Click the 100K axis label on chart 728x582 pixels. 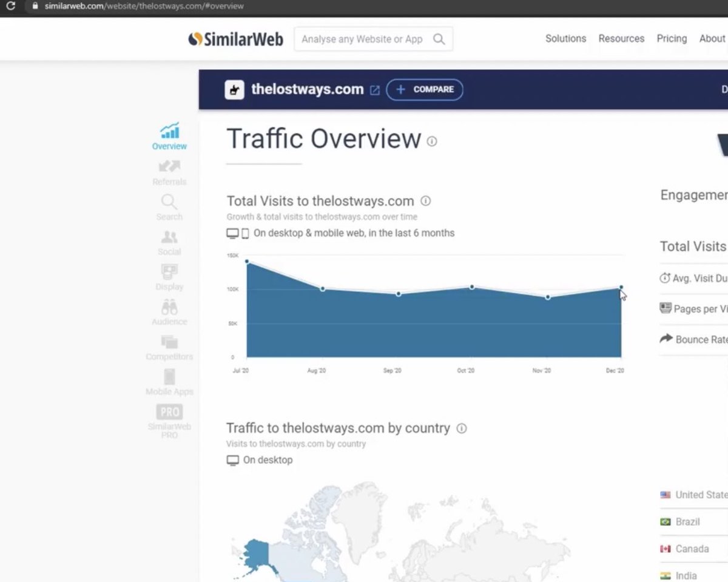[x=232, y=289]
